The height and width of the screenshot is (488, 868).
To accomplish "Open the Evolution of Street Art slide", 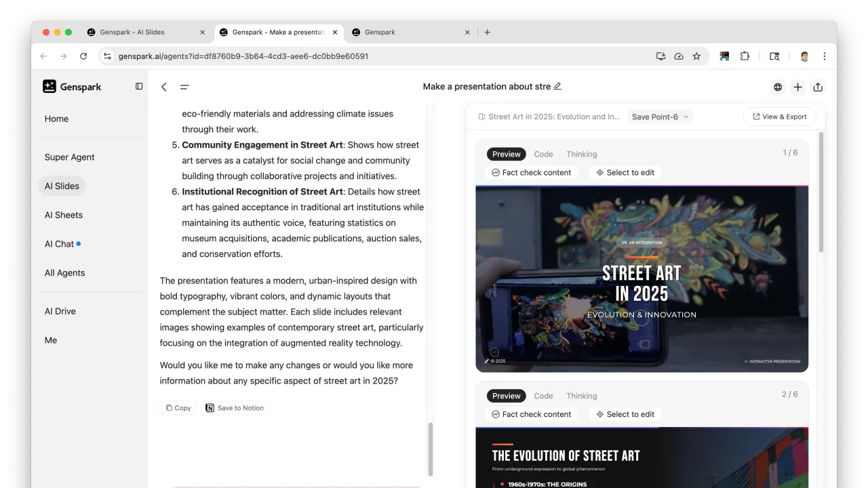I will (x=642, y=457).
